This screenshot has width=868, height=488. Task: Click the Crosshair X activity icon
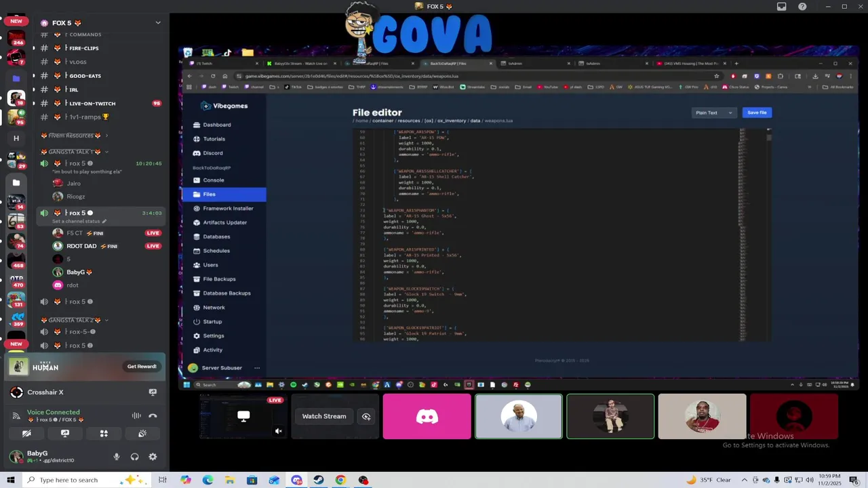(x=16, y=392)
